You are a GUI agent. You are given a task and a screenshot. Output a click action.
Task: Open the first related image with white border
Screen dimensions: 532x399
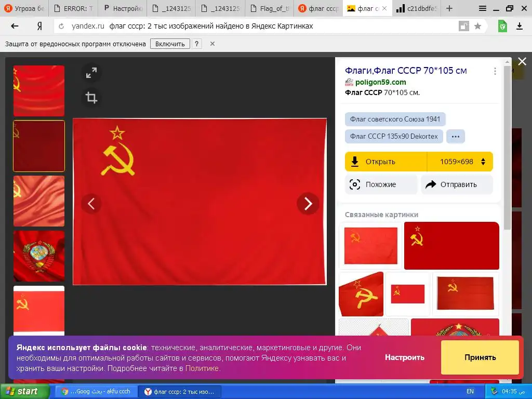pyautogui.click(x=370, y=246)
